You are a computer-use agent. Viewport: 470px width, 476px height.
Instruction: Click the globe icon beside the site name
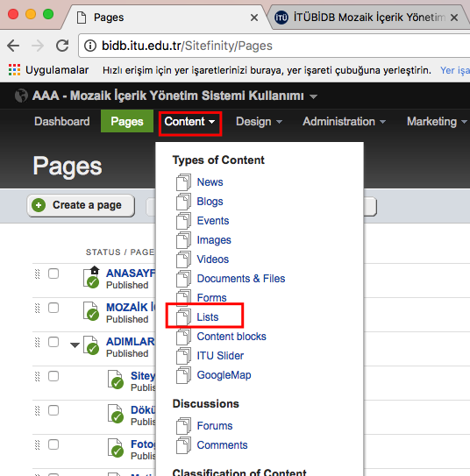21,96
